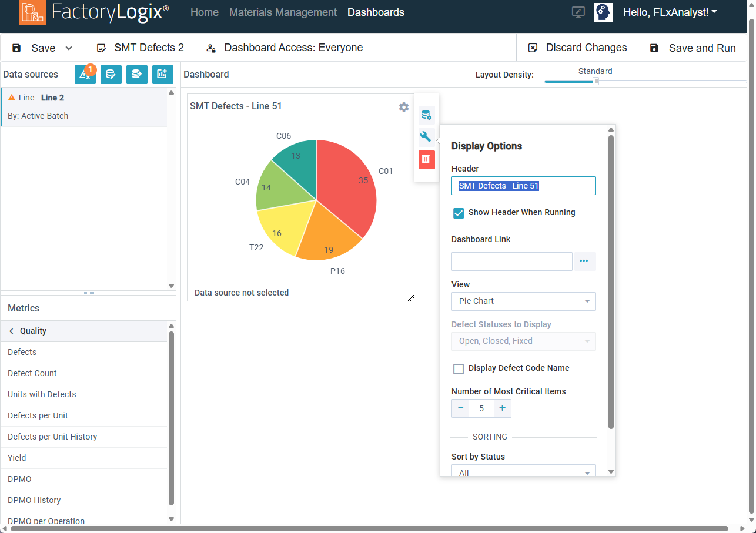Click the widget data source settings icon
The height and width of the screenshot is (533, 756).
click(426, 115)
